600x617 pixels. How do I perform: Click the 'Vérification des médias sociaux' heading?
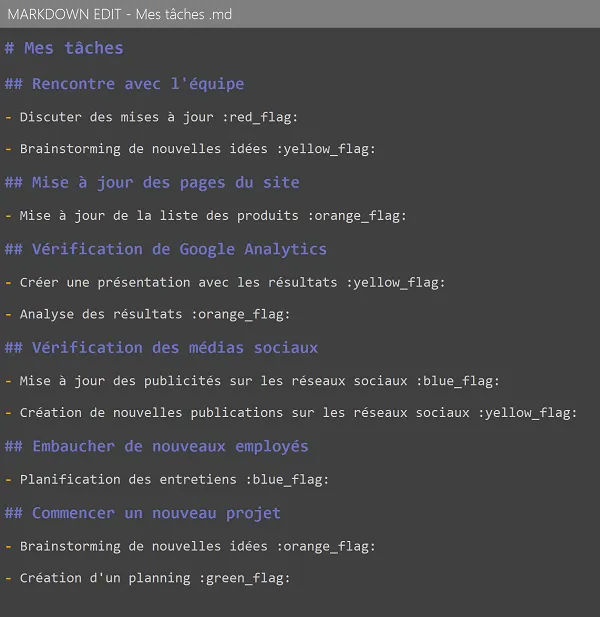(x=161, y=348)
